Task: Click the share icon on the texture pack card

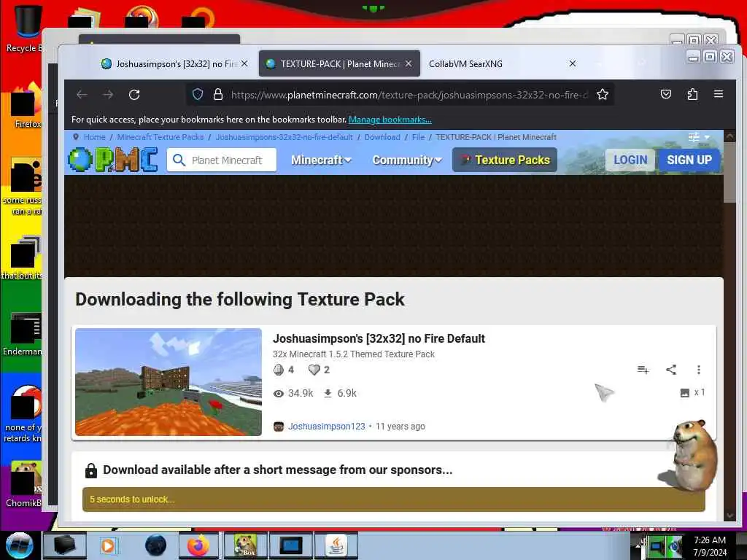Action: pyautogui.click(x=671, y=370)
